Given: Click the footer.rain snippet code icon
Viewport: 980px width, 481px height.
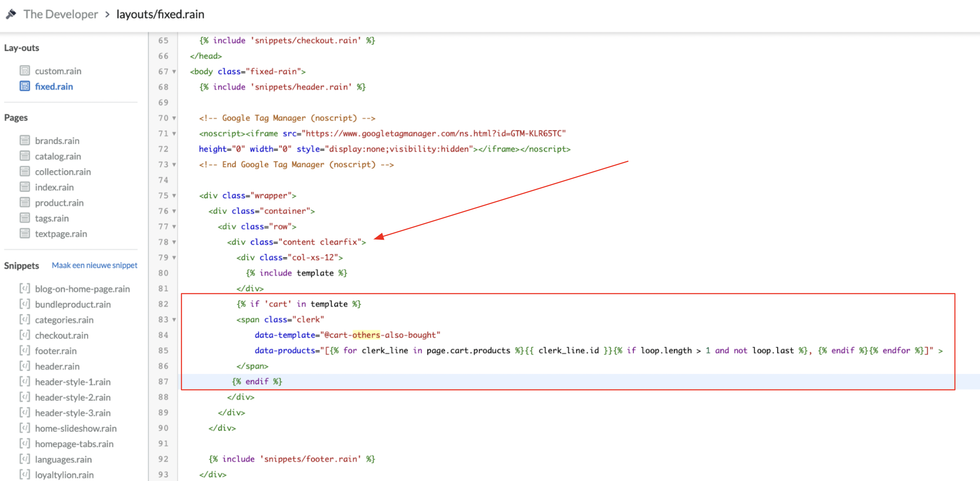Looking at the screenshot, I should (25, 351).
